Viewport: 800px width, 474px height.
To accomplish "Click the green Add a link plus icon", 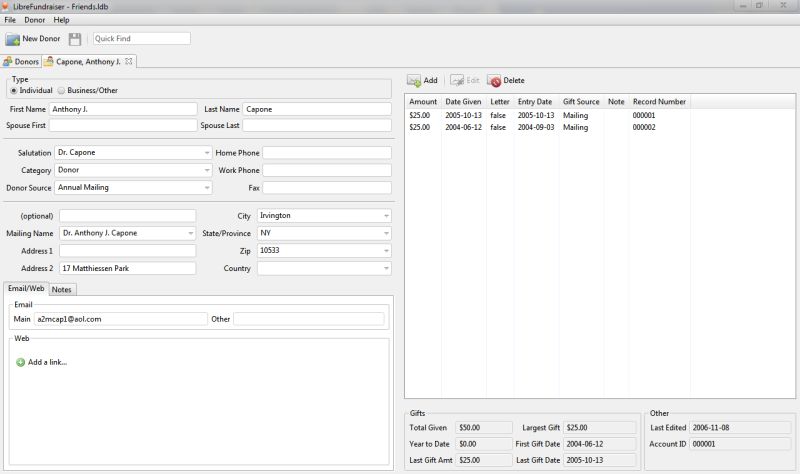I will [x=20, y=362].
